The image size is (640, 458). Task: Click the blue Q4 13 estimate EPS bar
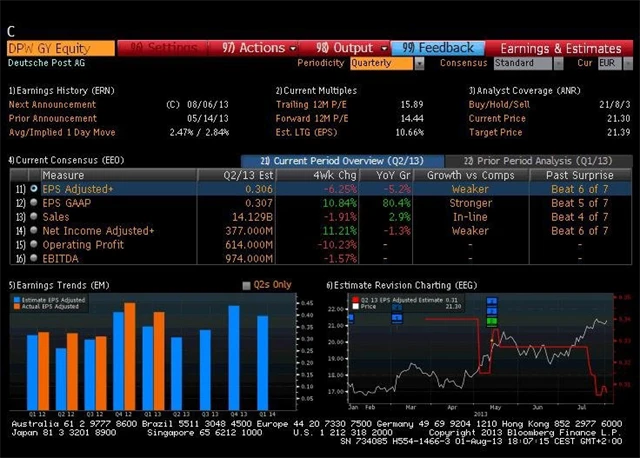[234, 358]
